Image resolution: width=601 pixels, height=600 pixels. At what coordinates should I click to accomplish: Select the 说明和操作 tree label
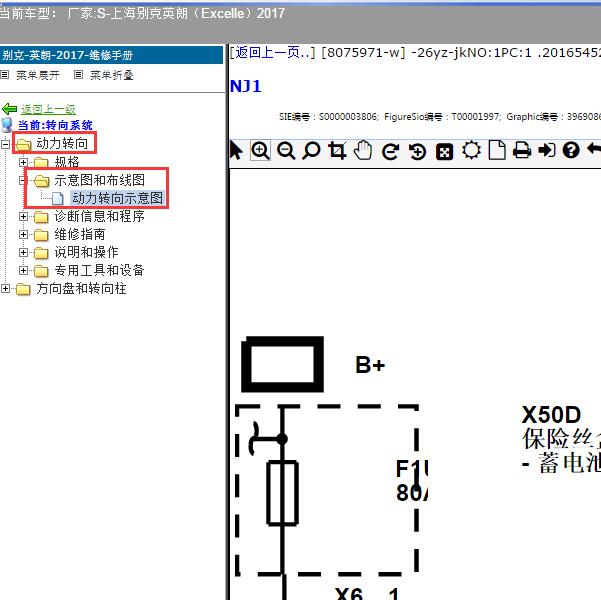pyautogui.click(x=86, y=252)
